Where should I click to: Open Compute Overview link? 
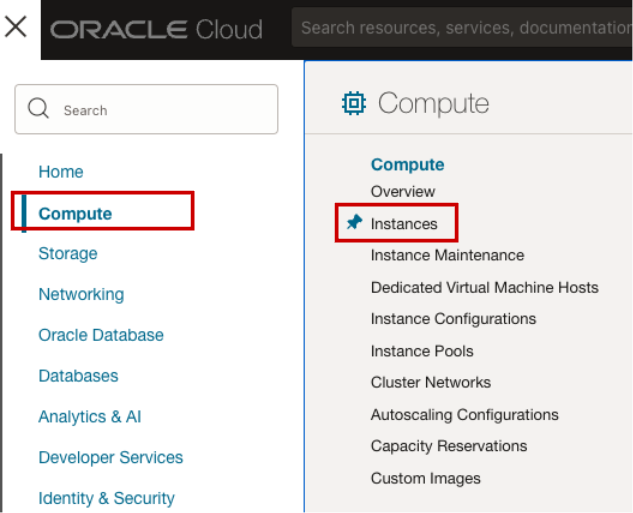(403, 191)
